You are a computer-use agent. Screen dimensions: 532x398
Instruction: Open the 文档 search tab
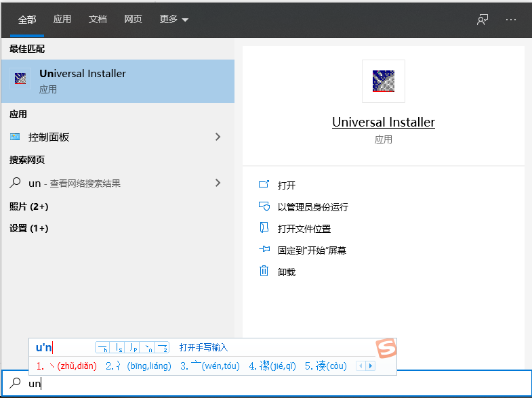point(98,20)
